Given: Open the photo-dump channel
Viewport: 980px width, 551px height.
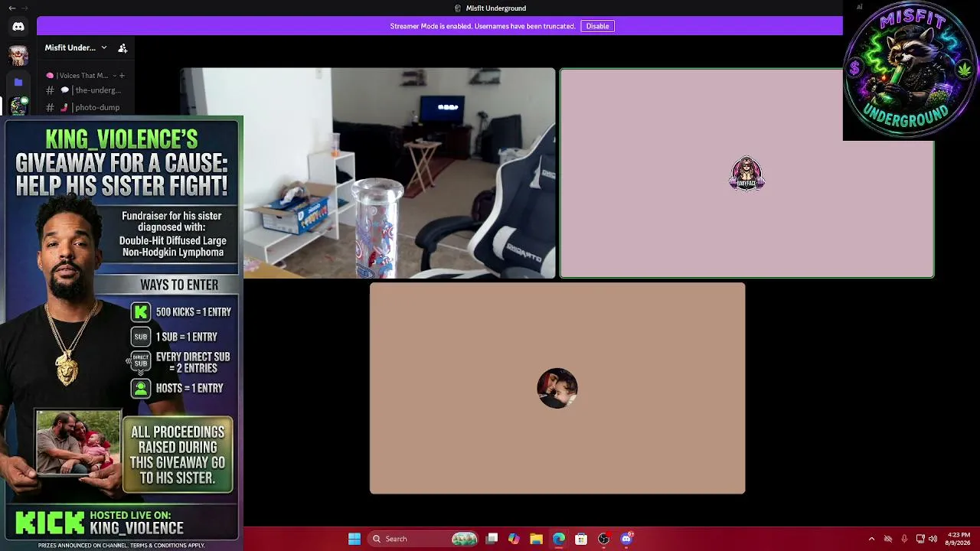Looking at the screenshot, I should pos(84,107).
